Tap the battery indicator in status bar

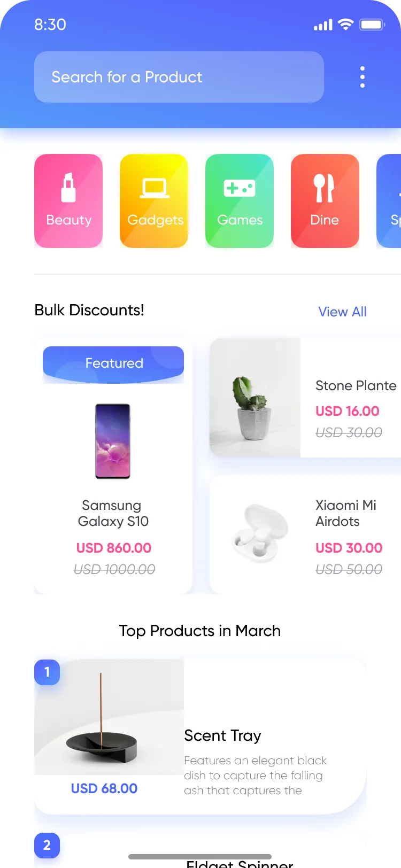click(x=372, y=25)
